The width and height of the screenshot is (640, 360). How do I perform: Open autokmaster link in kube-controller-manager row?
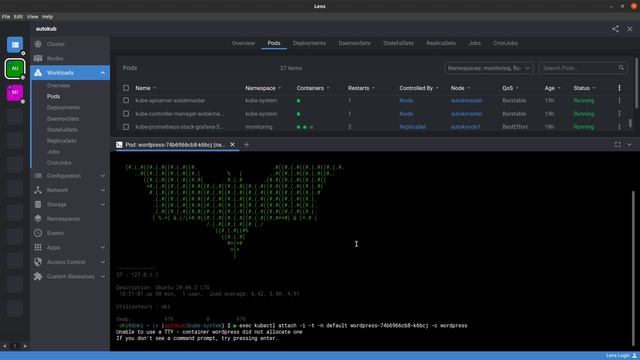(x=467, y=114)
